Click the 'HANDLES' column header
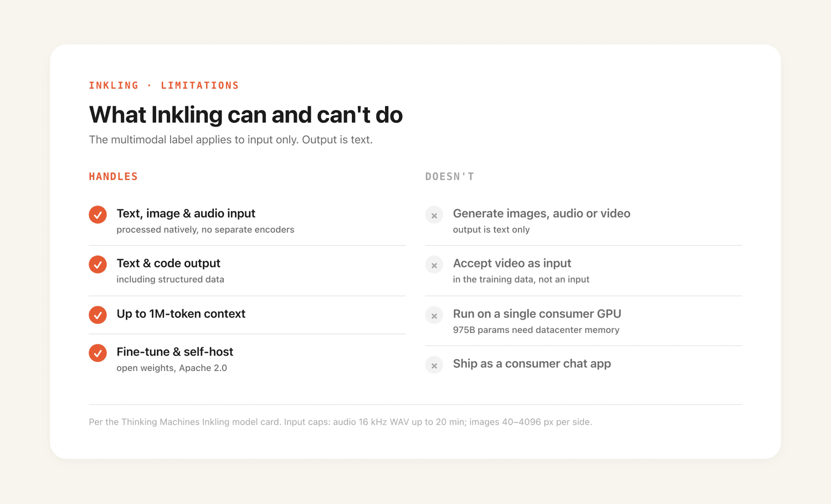 pyautogui.click(x=114, y=177)
